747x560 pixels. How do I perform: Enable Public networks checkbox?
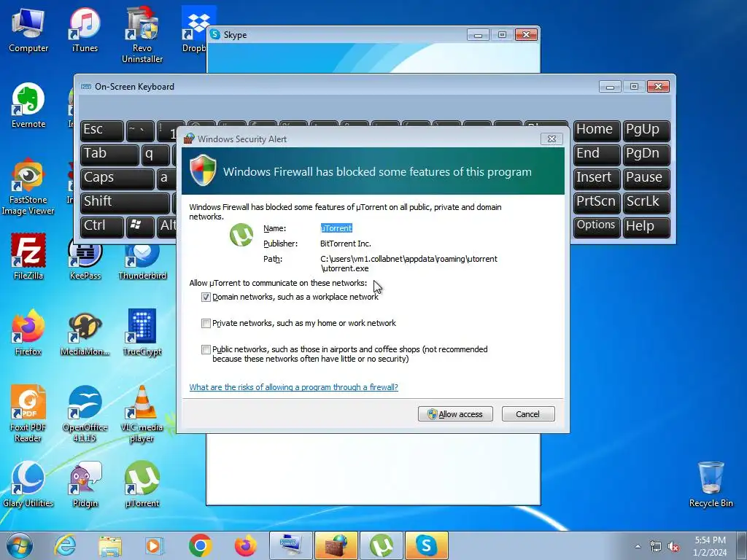[x=206, y=349]
